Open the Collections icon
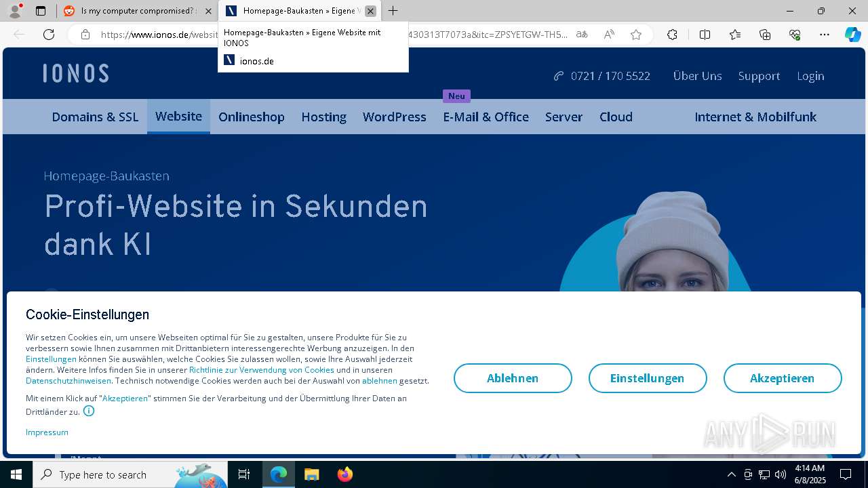Viewport: 868px width, 488px height. coord(765,35)
